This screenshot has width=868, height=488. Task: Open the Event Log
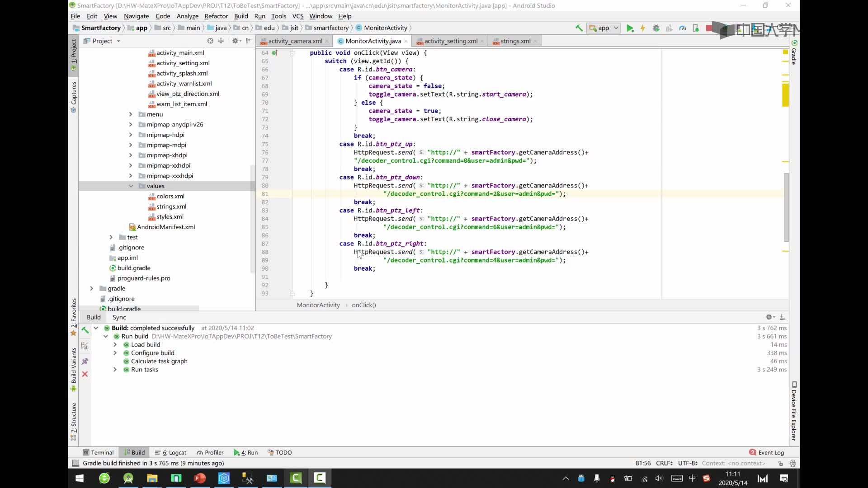[766, 452]
